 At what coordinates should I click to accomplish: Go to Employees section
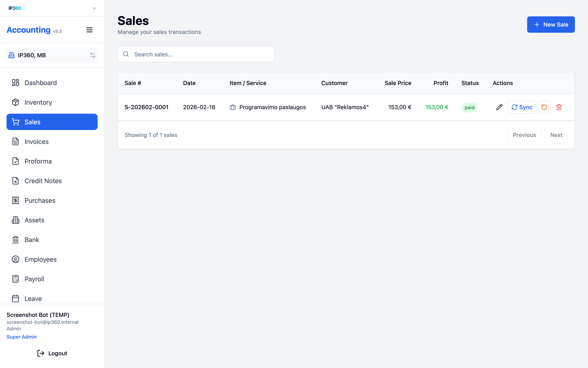(52, 259)
